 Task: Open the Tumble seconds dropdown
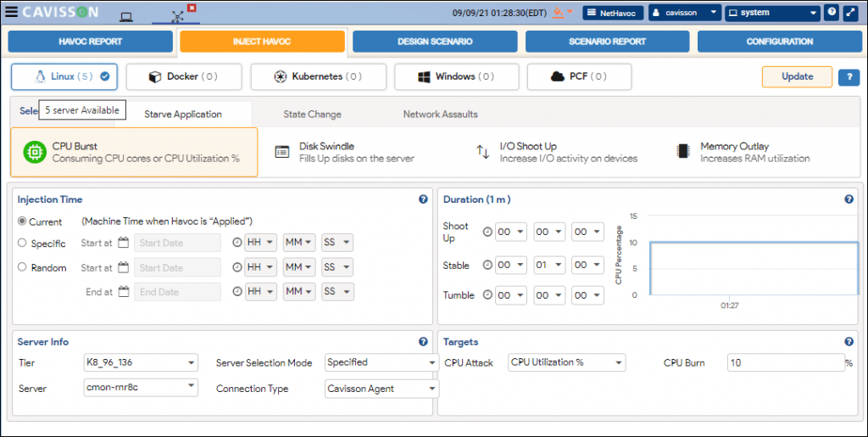pyautogui.click(x=587, y=295)
